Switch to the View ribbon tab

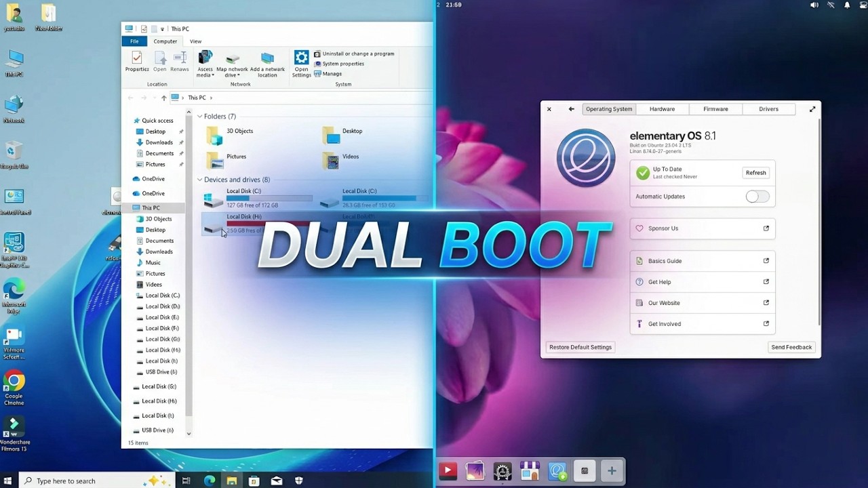(195, 41)
